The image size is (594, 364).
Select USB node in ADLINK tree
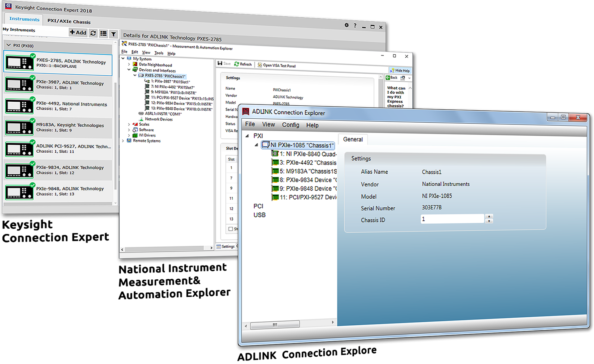point(259,215)
